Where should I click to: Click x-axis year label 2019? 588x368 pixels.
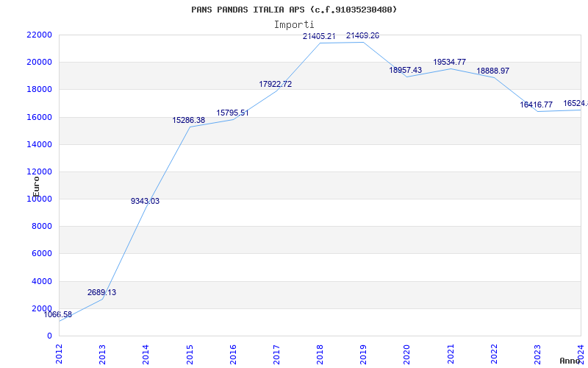click(x=363, y=355)
